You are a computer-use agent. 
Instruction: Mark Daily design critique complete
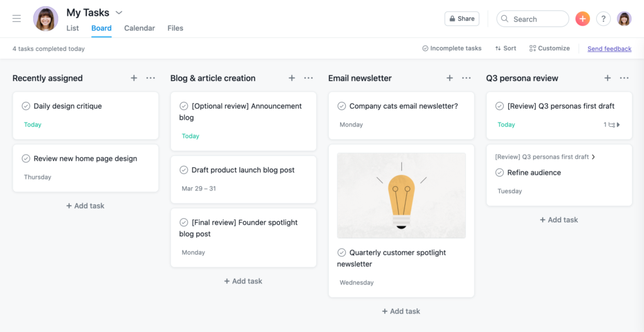26,106
